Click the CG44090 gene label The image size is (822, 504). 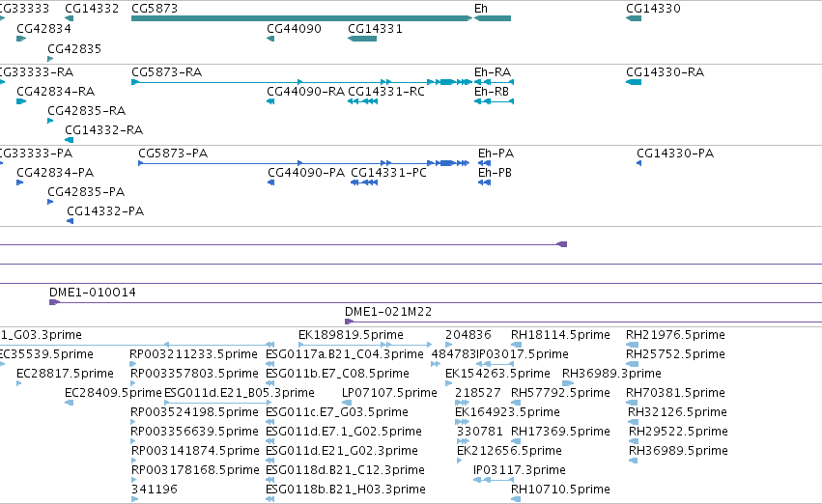[x=294, y=29]
